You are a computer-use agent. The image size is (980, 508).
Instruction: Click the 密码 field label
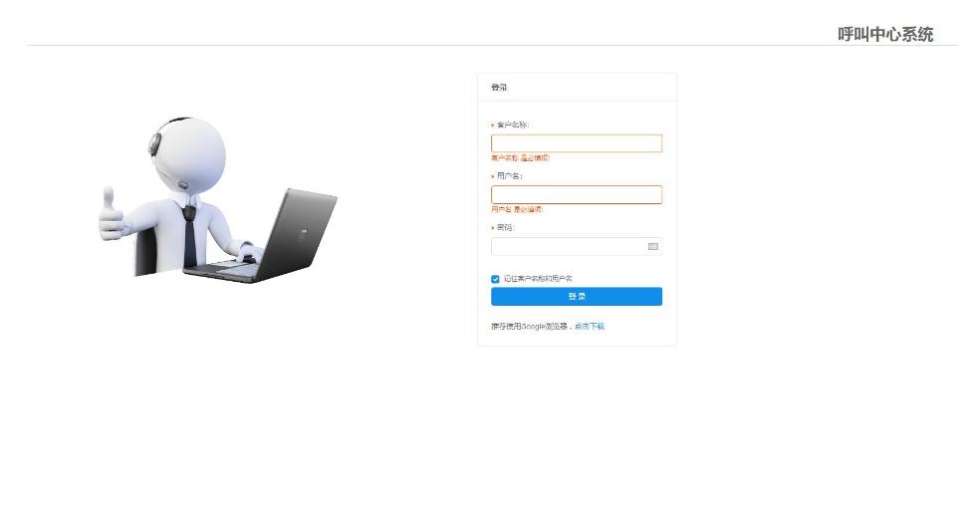pos(506,227)
